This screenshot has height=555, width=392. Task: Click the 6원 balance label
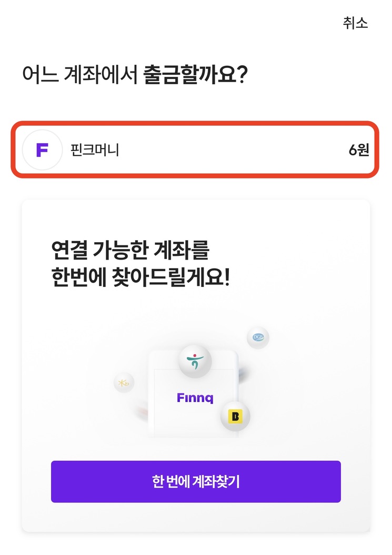[360, 150]
